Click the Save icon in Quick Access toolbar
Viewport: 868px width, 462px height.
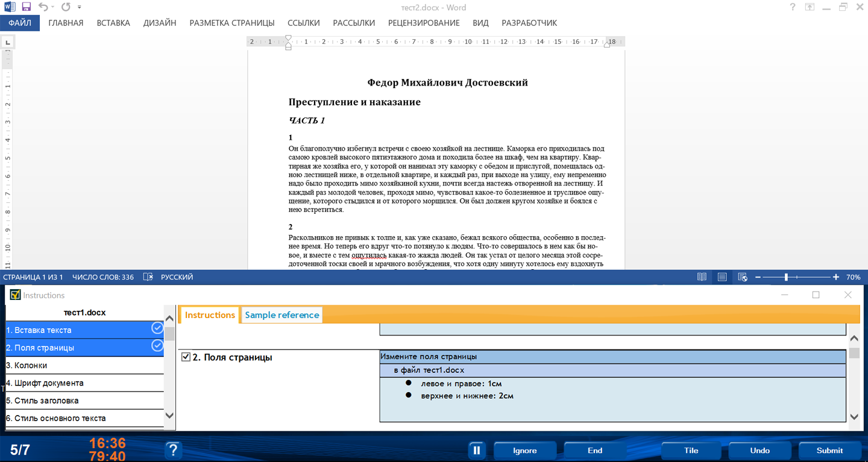point(26,7)
